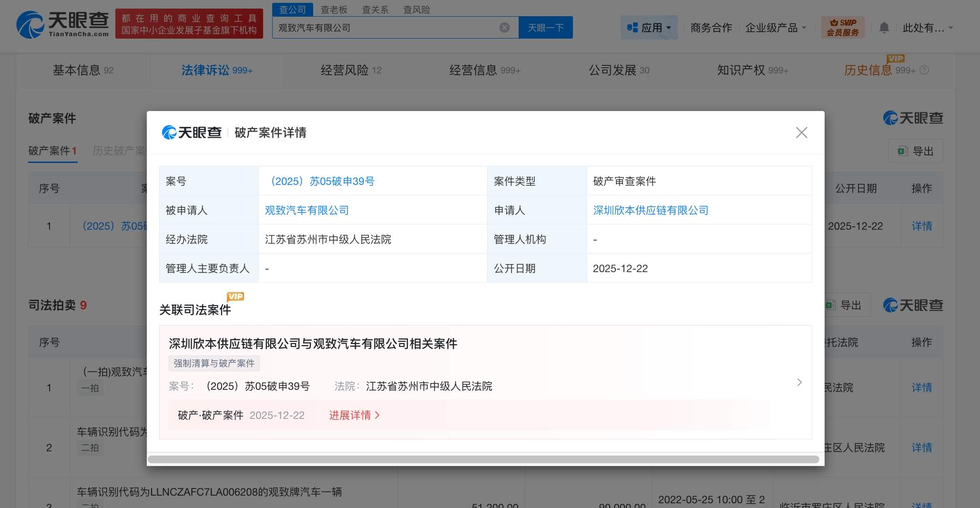Open the user account dropdown 此处有…
Viewport: 980px width, 508px height.
(927, 28)
